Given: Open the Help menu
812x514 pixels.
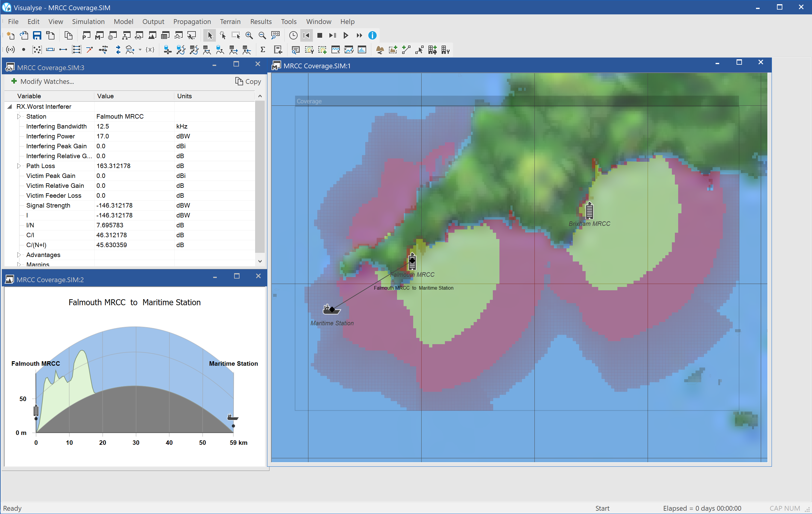Looking at the screenshot, I should (x=347, y=22).
